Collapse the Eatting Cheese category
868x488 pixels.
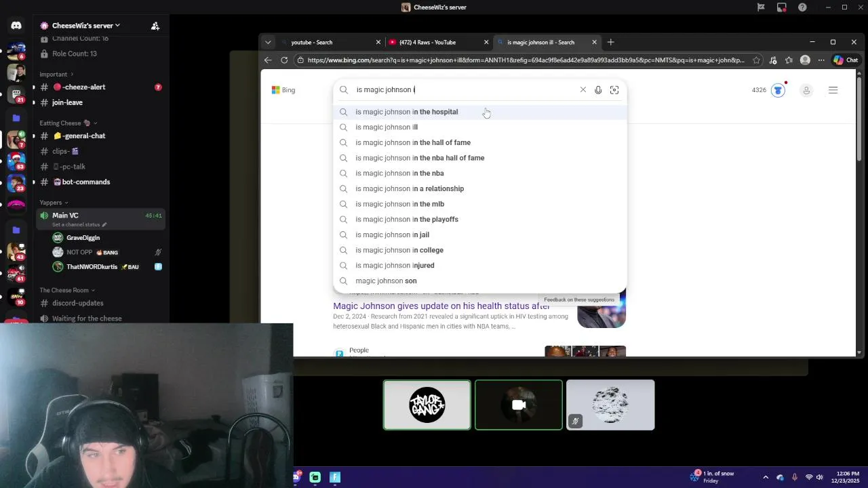pyautogui.click(x=67, y=123)
